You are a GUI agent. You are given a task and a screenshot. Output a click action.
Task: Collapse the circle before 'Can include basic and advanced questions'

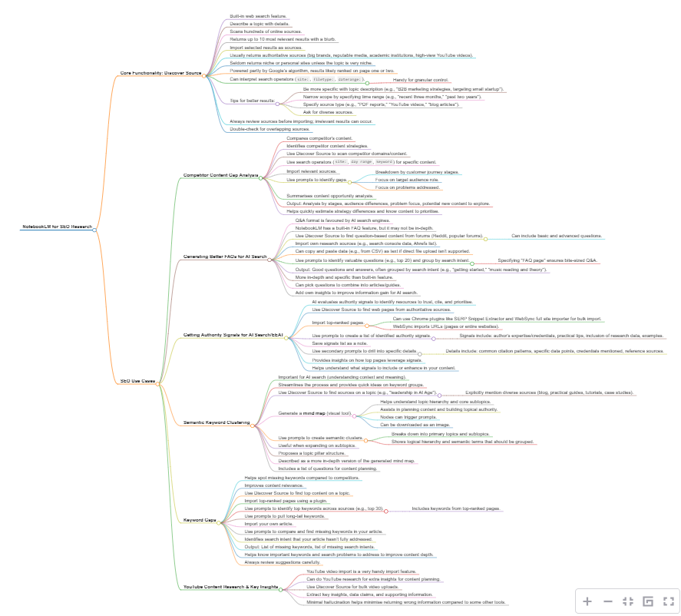point(485,239)
